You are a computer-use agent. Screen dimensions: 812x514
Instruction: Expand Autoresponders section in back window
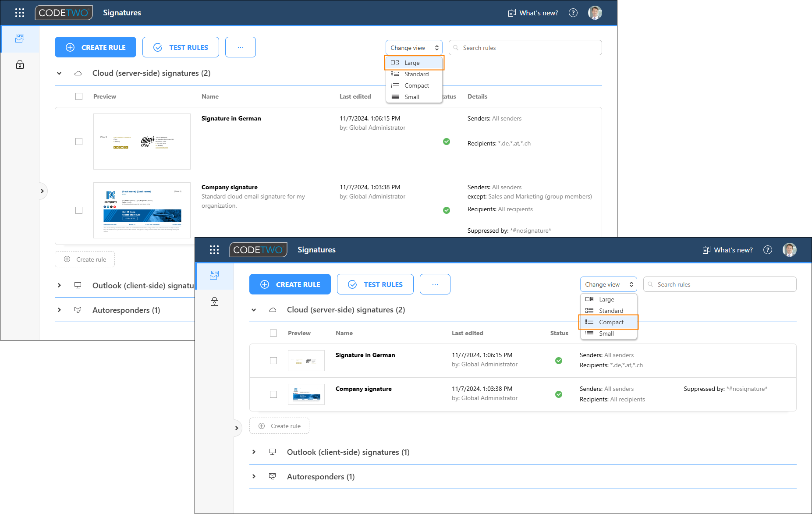point(59,310)
